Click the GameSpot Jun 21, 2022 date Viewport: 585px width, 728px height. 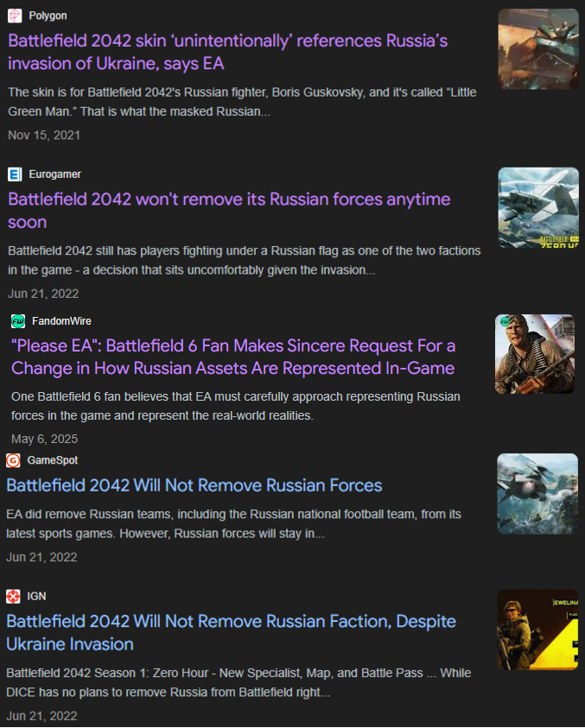click(x=41, y=557)
